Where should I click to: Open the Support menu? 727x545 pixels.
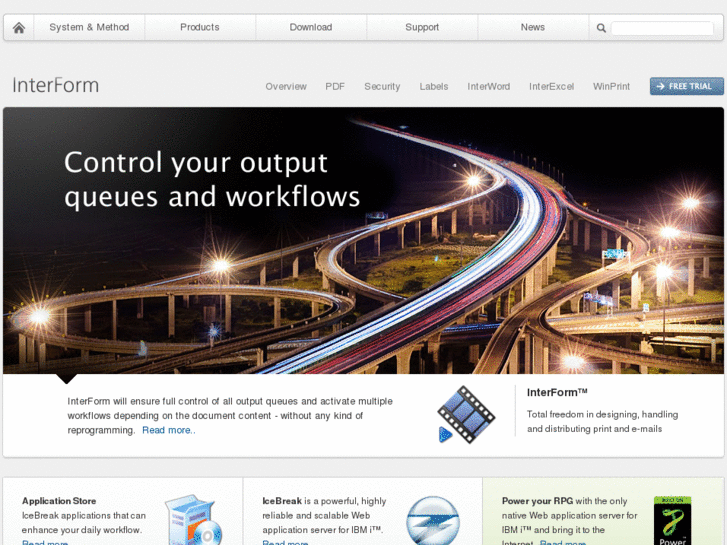click(x=422, y=27)
